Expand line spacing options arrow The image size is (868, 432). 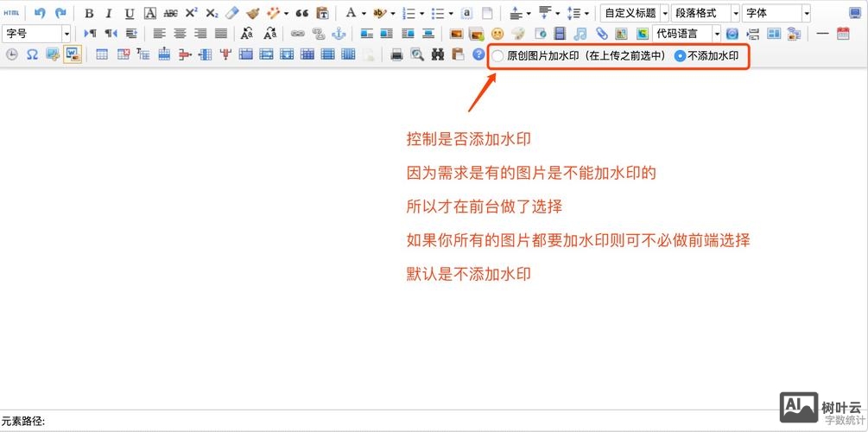pyautogui.click(x=586, y=13)
